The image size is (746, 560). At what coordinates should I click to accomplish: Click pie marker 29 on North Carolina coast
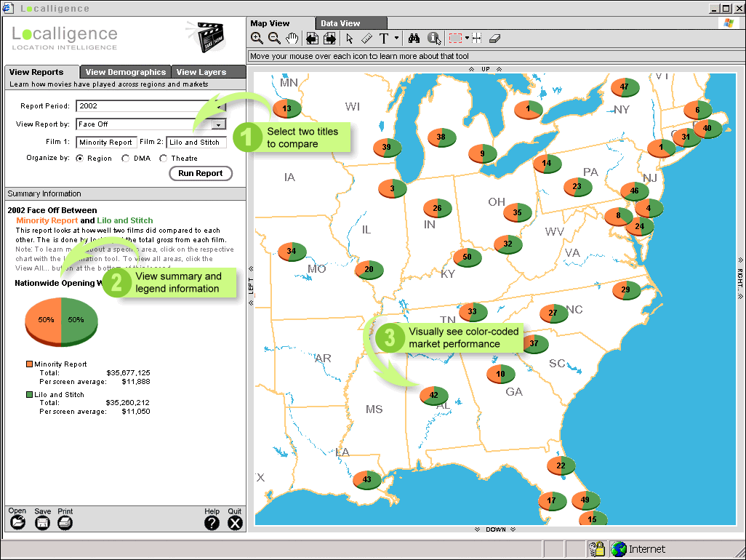point(625,289)
